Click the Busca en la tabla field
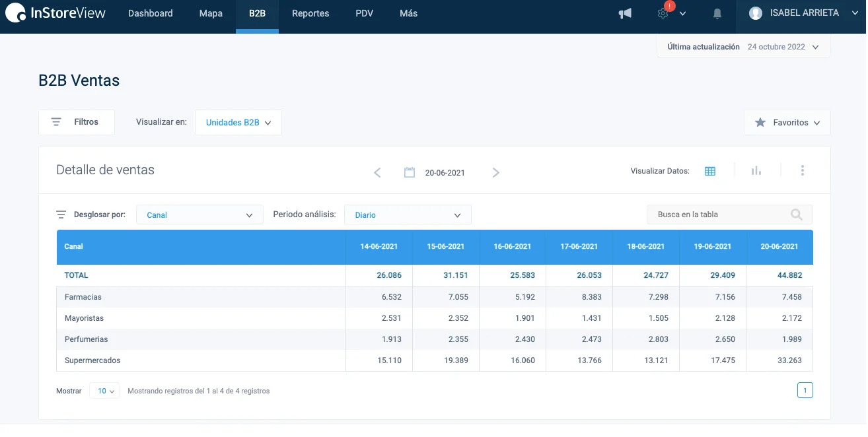868x437 pixels. pos(720,215)
